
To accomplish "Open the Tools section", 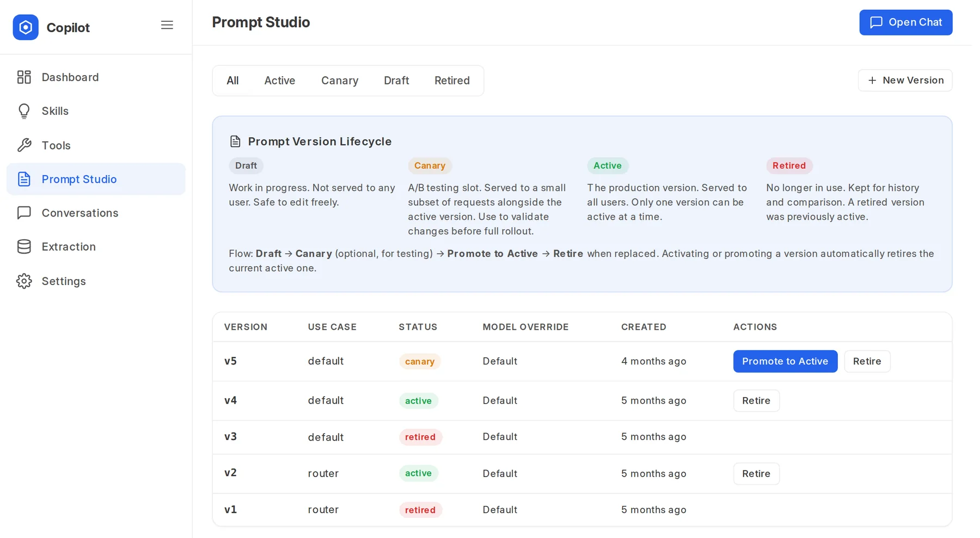I will 96,145.
